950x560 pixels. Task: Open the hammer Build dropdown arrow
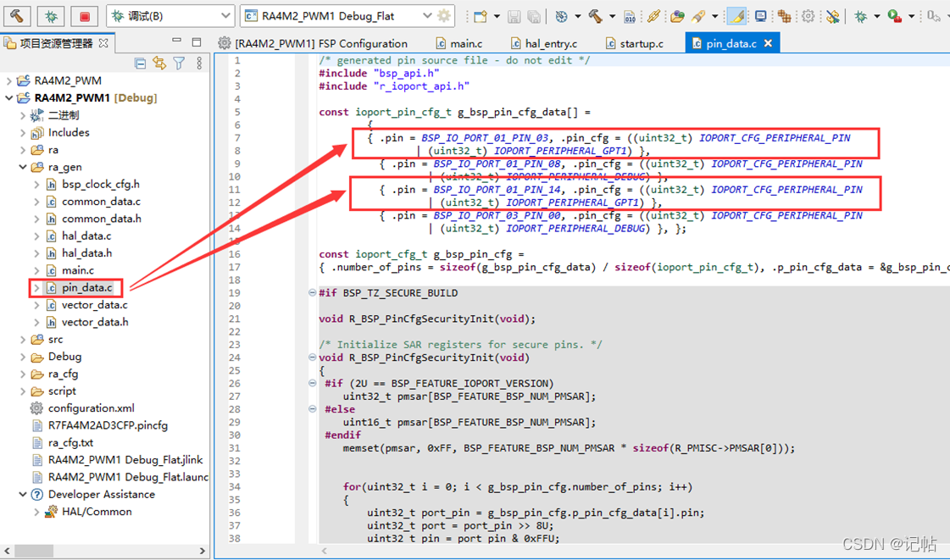coord(612,16)
